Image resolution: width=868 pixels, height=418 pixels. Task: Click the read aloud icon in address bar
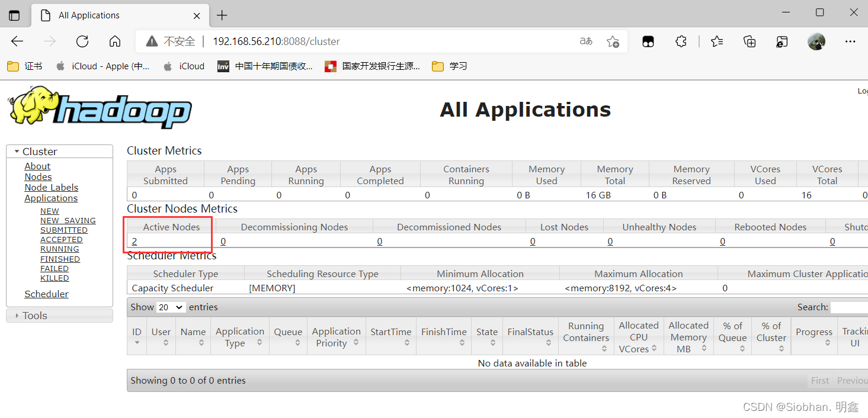click(585, 41)
